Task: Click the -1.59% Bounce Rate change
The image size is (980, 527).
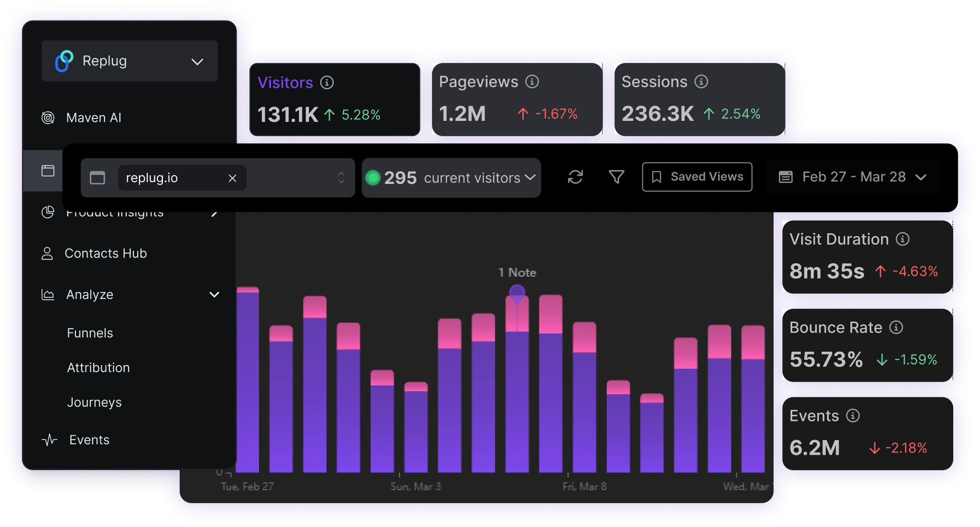Action: pyautogui.click(x=915, y=360)
